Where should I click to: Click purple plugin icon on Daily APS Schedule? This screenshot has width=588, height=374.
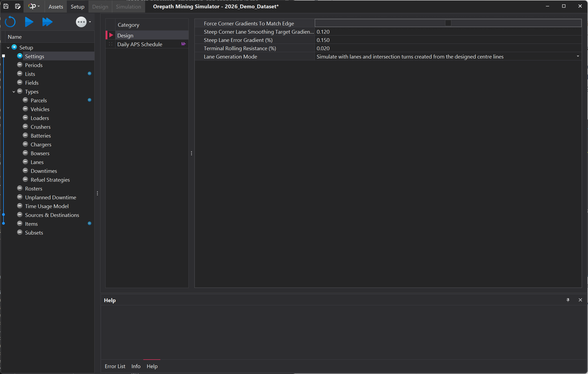(x=183, y=44)
